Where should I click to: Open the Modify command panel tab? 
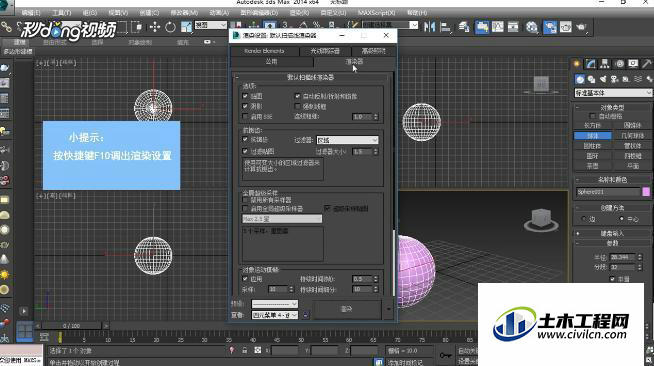[591, 64]
